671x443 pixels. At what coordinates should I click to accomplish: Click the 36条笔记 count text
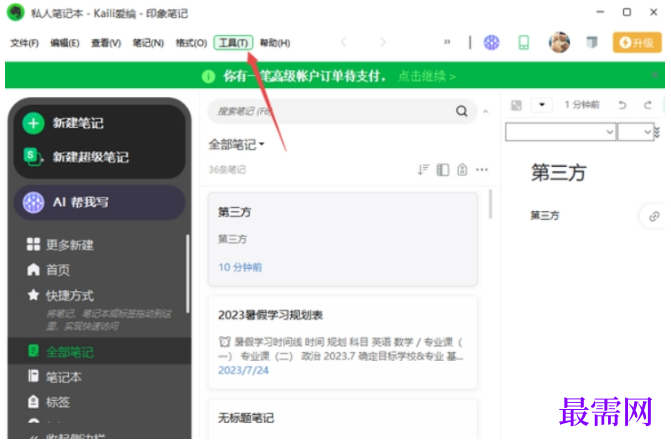(x=227, y=170)
